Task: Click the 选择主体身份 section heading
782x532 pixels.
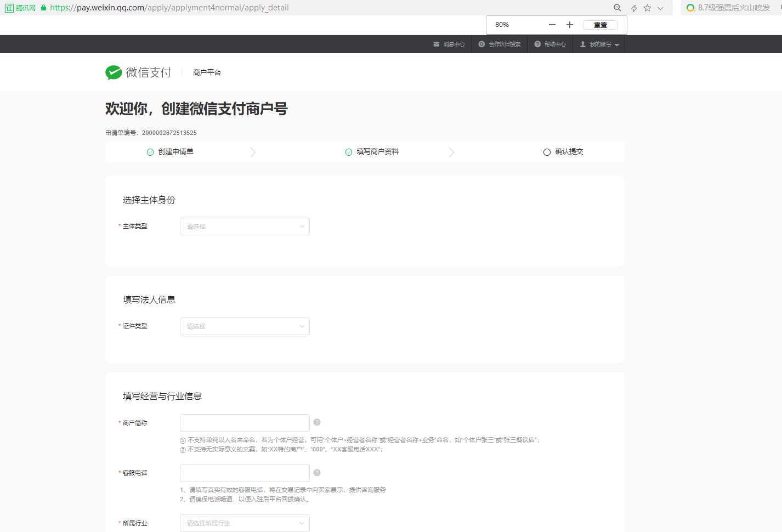Action: (x=149, y=200)
